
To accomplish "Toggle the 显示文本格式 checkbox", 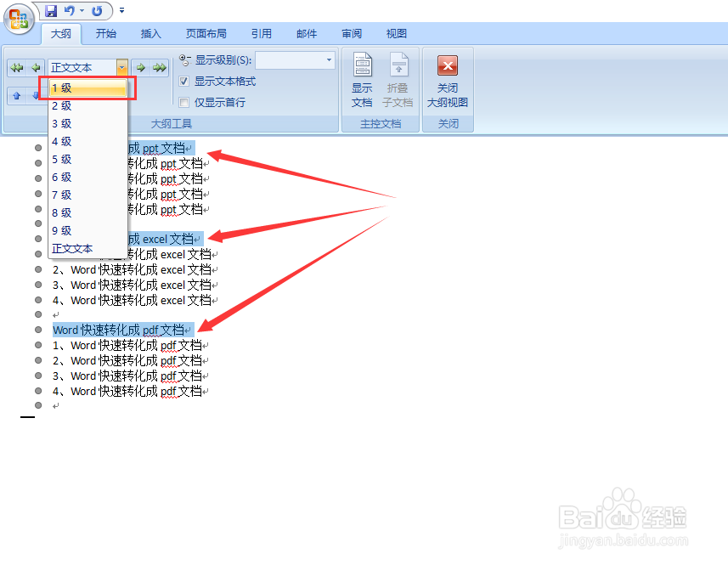I will click(x=183, y=82).
